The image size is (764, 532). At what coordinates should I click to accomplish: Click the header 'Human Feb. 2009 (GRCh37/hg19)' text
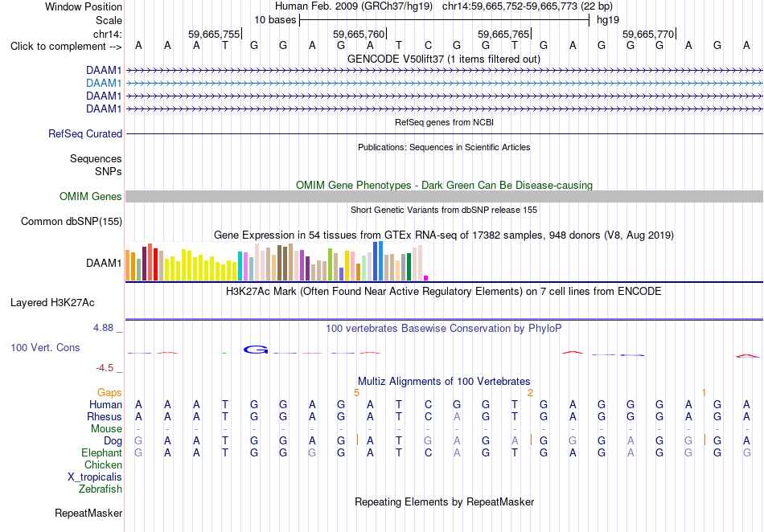pos(354,6)
